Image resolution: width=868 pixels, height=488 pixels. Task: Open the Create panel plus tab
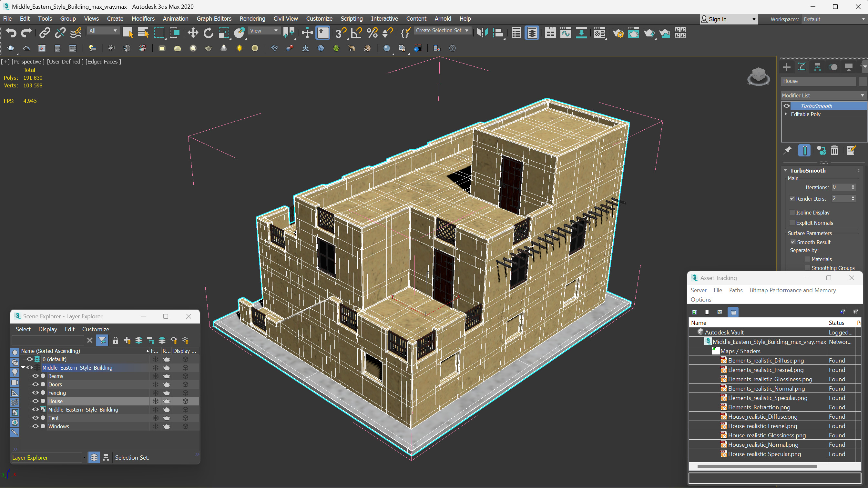point(786,67)
